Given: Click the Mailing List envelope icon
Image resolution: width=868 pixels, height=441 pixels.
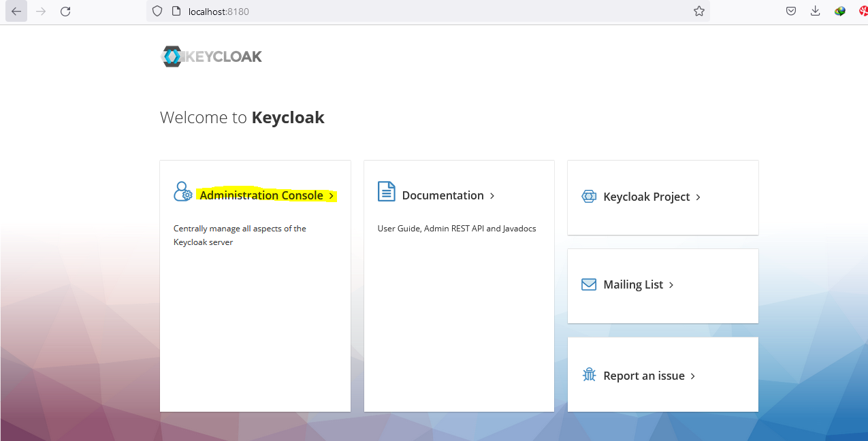Looking at the screenshot, I should click(x=589, y=284).
